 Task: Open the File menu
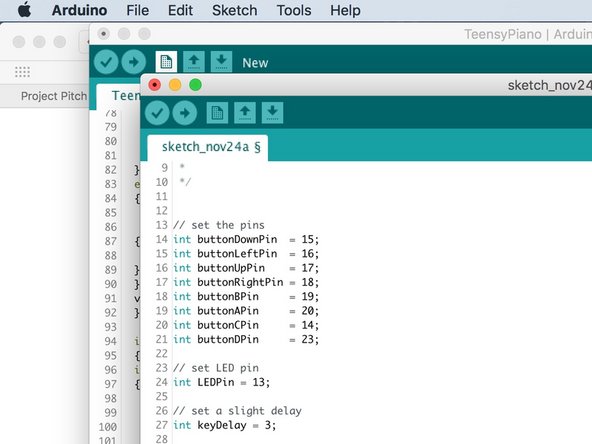[137, 10]
